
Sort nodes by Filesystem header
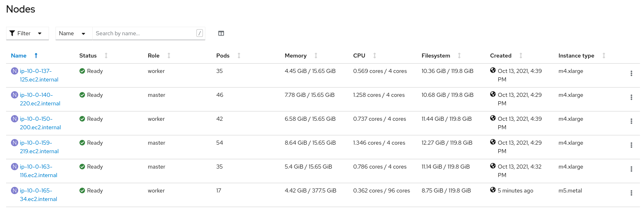(x=436, y=56)
